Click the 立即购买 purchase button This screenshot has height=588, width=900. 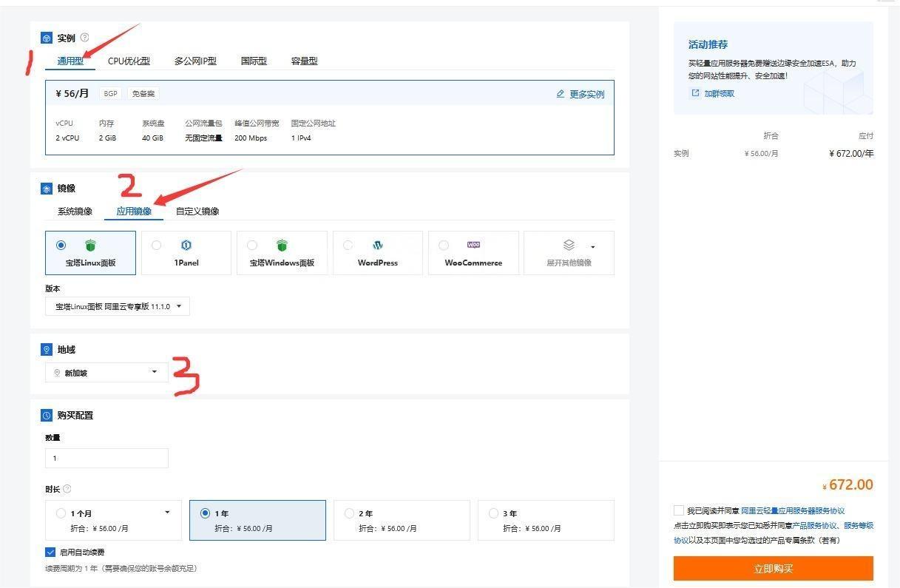click(773, 568)
